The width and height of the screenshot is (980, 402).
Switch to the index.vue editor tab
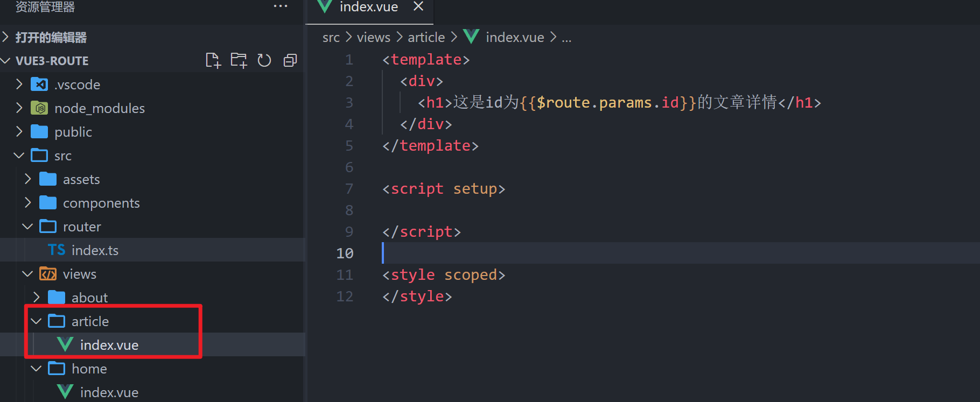[x=369, y=8]
